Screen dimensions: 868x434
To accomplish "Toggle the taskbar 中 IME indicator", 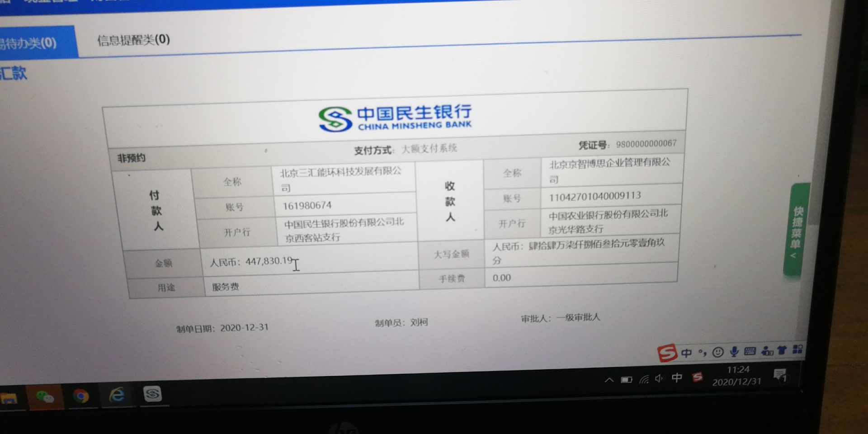I will tap(677, 378).
